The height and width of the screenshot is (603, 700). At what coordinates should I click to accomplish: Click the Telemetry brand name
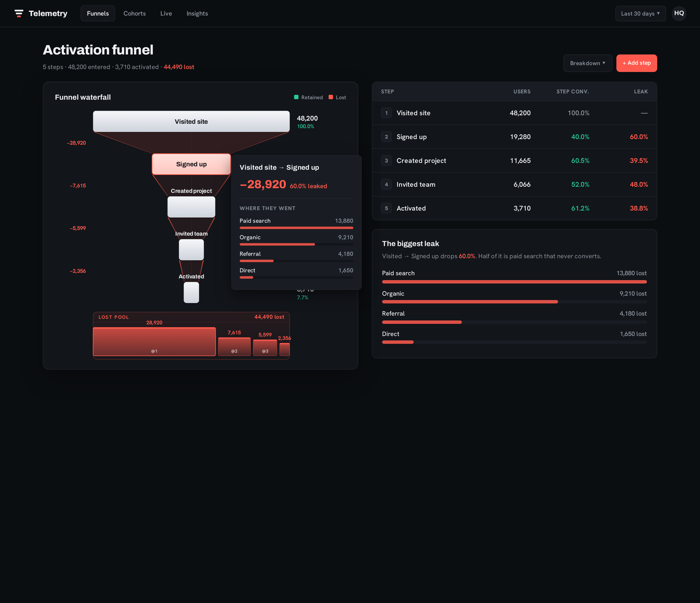(48, 14)
